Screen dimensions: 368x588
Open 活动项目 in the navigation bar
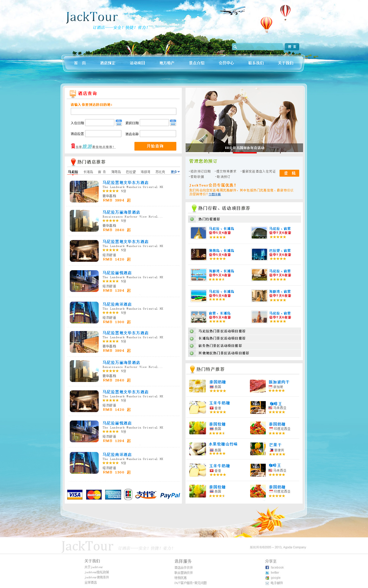137,63
